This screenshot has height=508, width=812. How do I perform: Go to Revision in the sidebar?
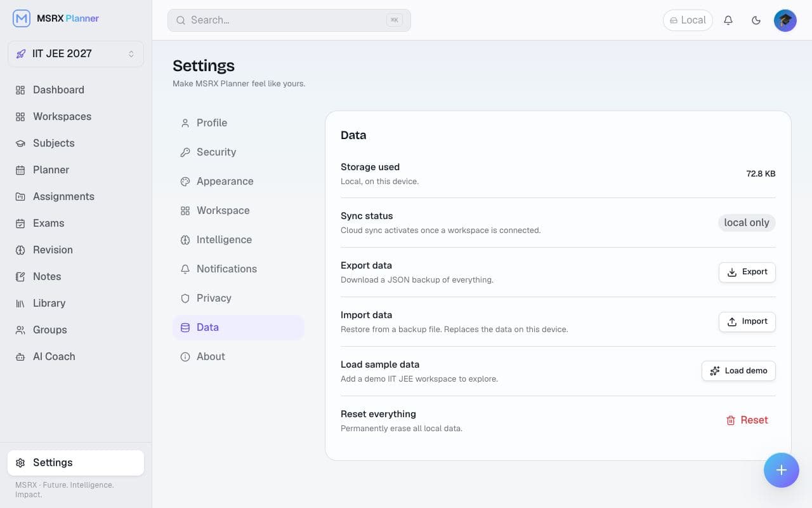click(75, 250)
